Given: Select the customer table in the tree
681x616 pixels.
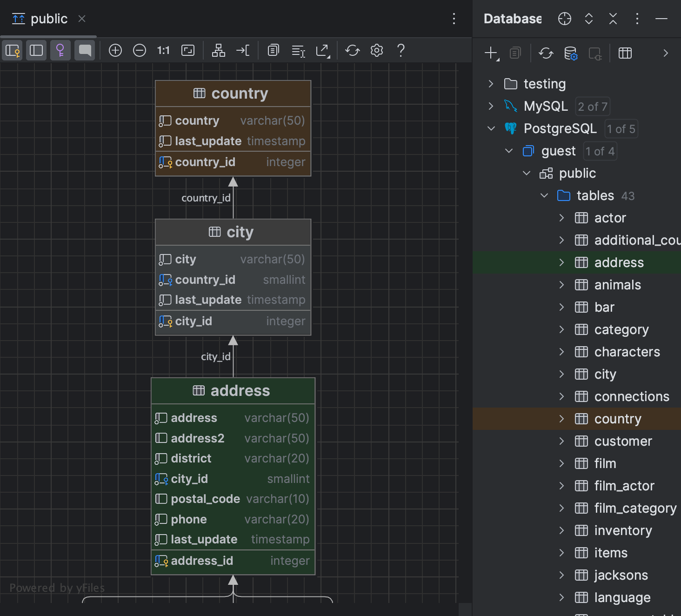Looking at the screenshot, I should point(623,441).
